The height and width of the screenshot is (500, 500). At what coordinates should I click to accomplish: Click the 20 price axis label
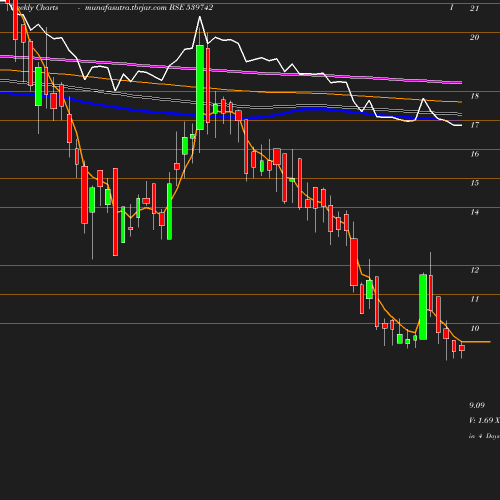tap(474, 37)
